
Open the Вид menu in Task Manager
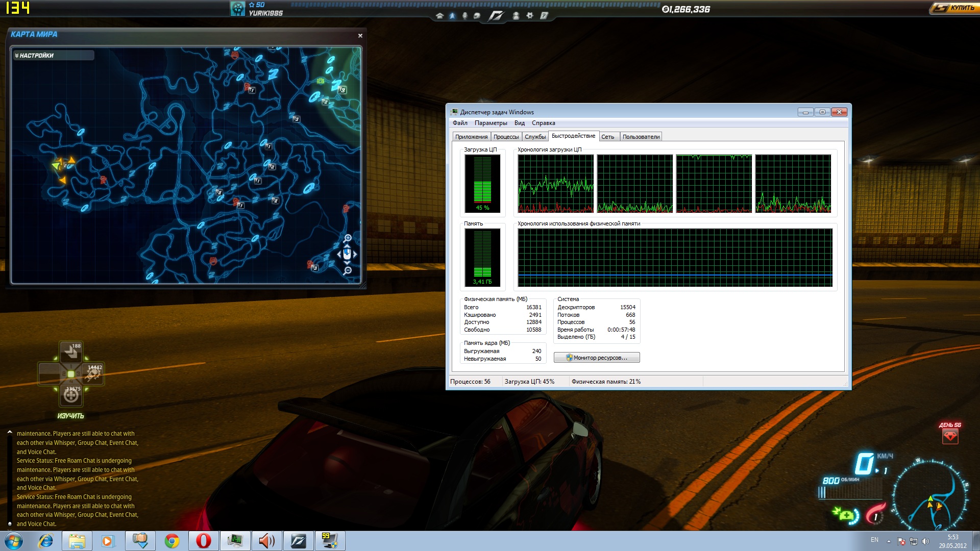[519, 123]
